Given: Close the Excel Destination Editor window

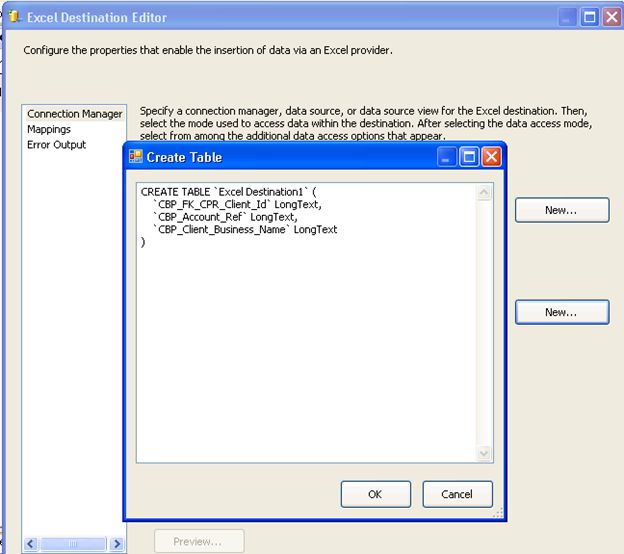Looking at the screenshot, I should coord(612,17).
